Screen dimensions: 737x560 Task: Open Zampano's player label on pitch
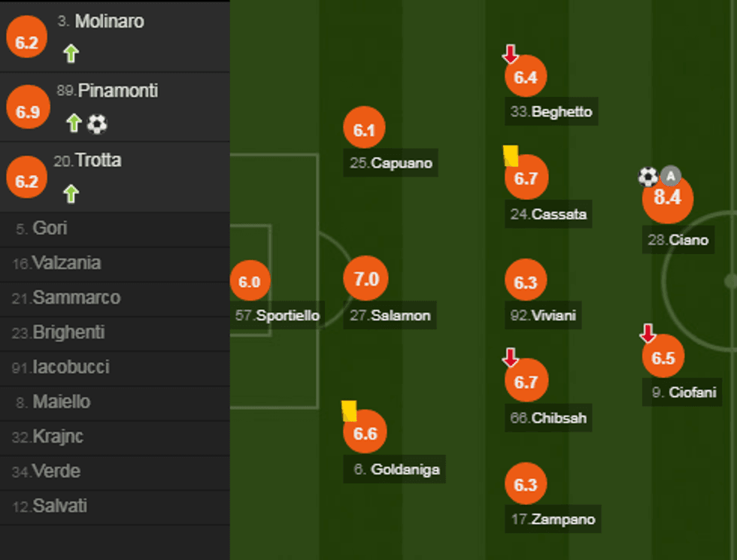pos(553,519)
